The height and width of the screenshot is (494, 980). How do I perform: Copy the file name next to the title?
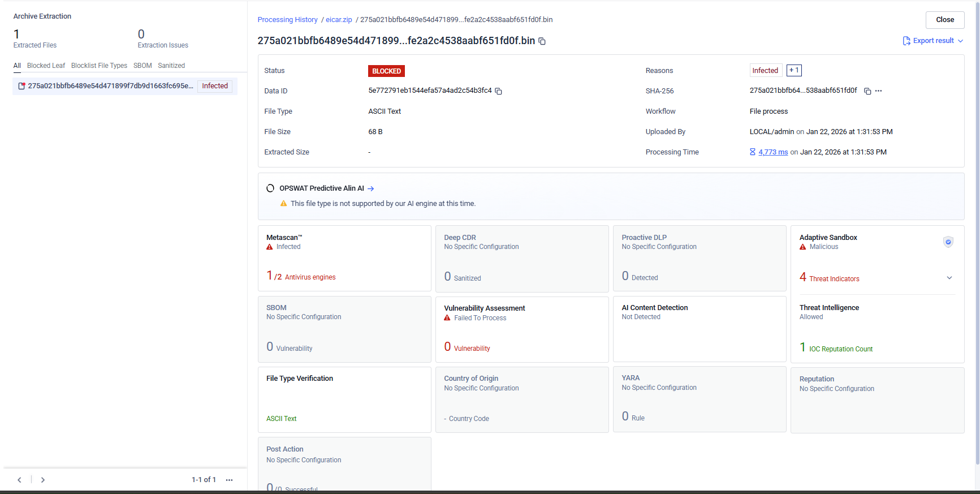click(542, 41)
